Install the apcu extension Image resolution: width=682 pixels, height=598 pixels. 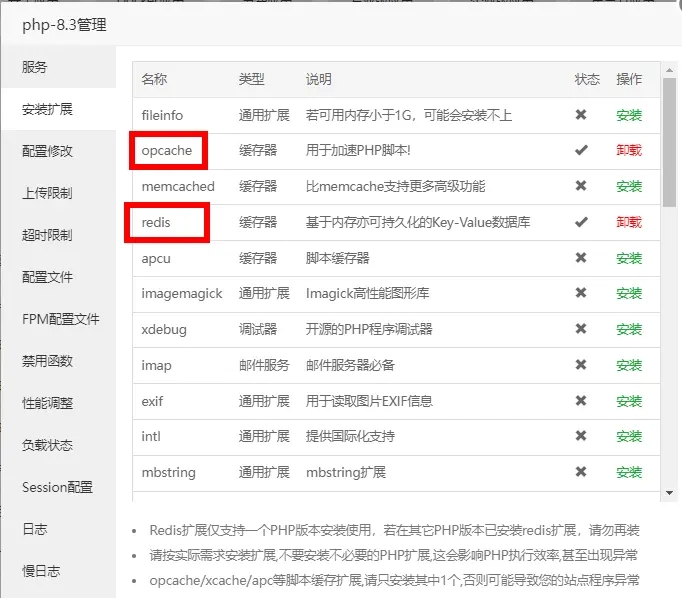coord(629,258)
